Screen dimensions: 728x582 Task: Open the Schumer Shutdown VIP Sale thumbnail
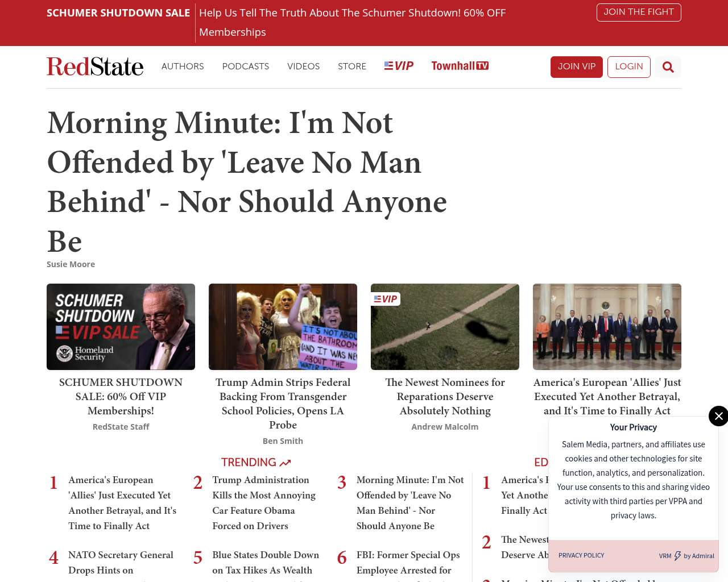point(121,327)
